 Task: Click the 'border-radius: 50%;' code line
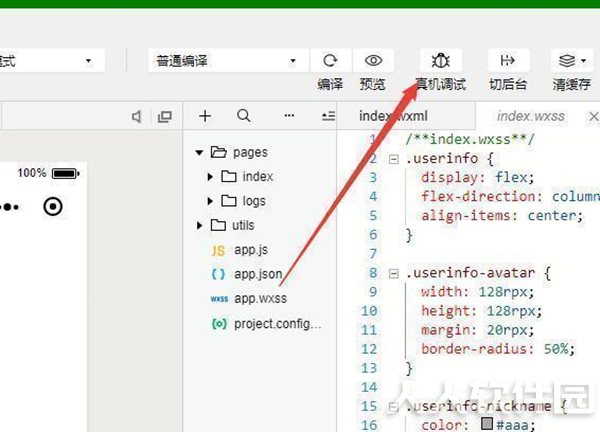tap(497, 349)
